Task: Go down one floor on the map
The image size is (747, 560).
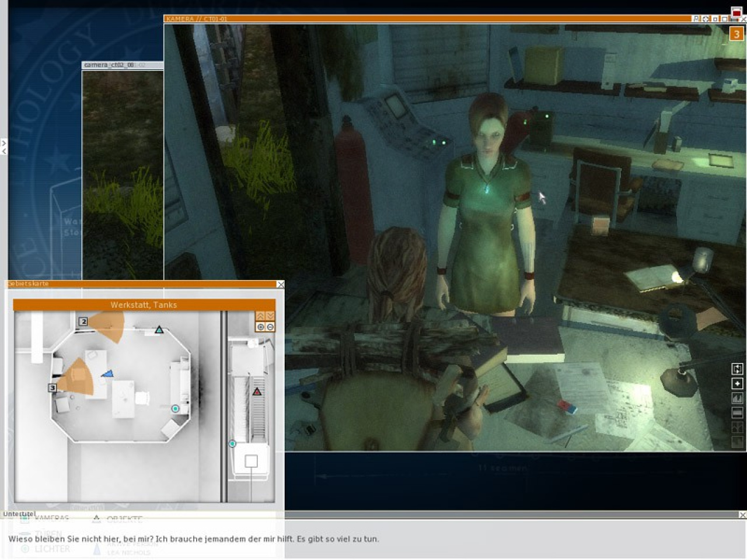Action: click(x=270, y=316)
